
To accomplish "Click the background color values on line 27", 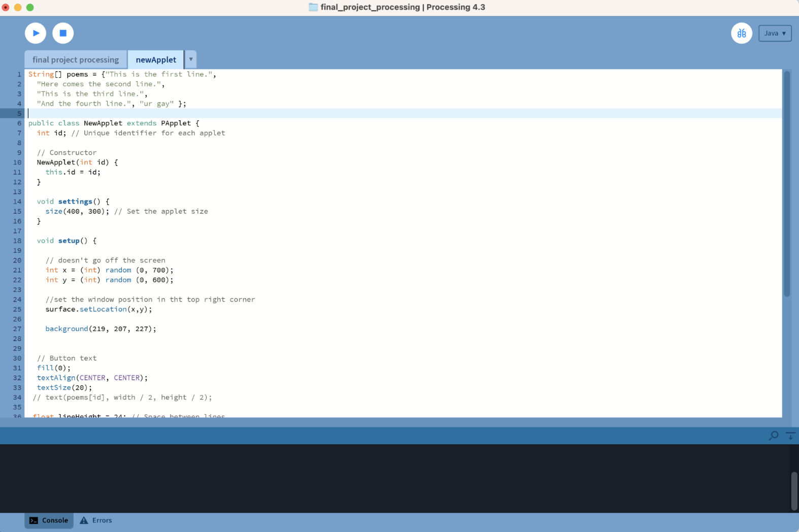I will [x=122, y=329].
